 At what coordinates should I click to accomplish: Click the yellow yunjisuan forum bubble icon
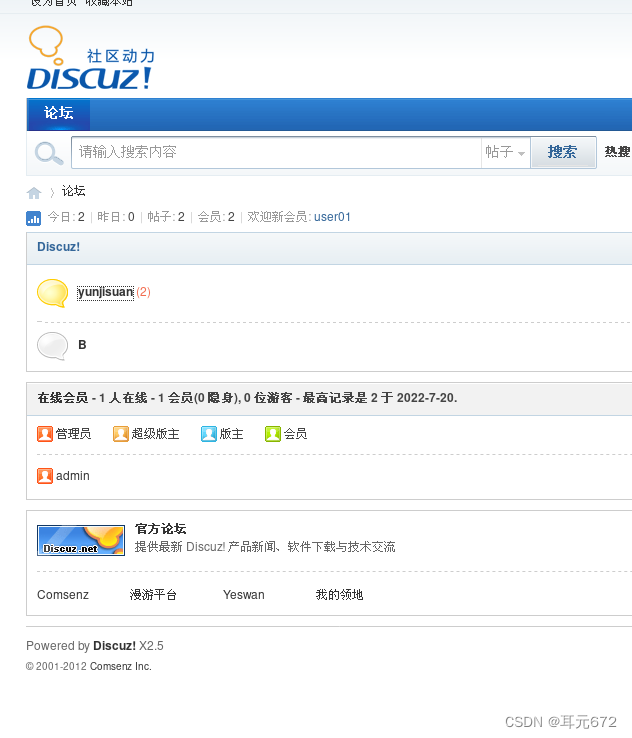tap(53, 293)
